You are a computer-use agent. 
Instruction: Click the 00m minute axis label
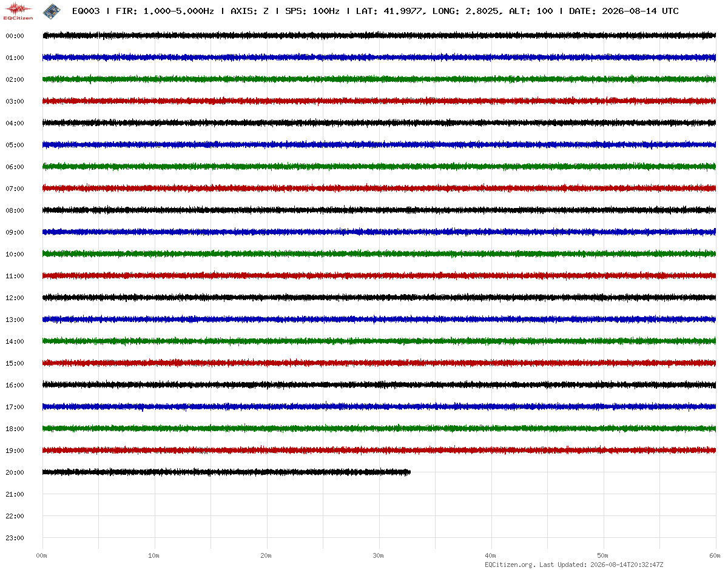tap(41, 555)
